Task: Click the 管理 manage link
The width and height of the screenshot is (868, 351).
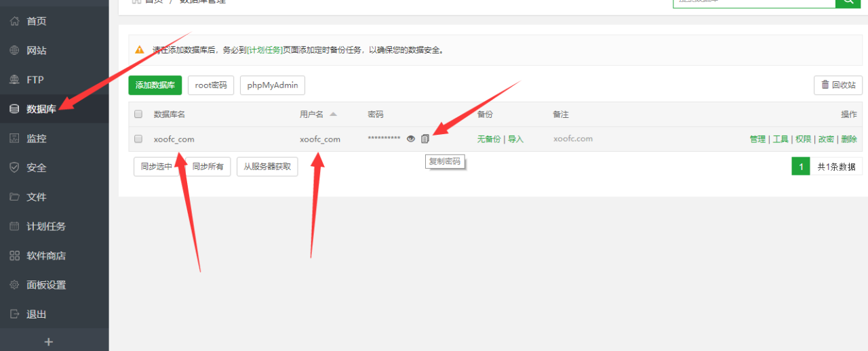Action: coord(757,139)
